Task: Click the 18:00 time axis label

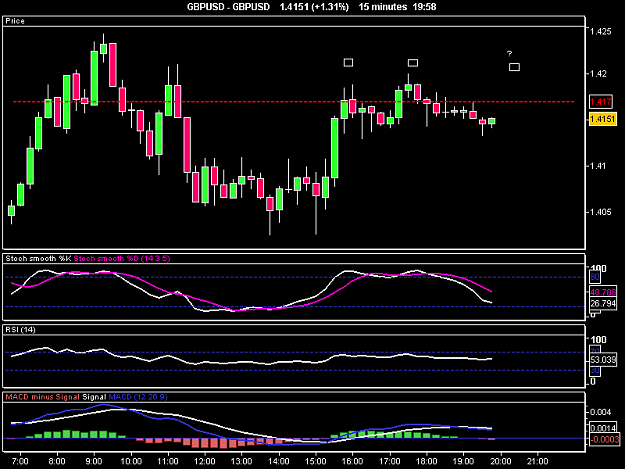Action: point(426,461)
